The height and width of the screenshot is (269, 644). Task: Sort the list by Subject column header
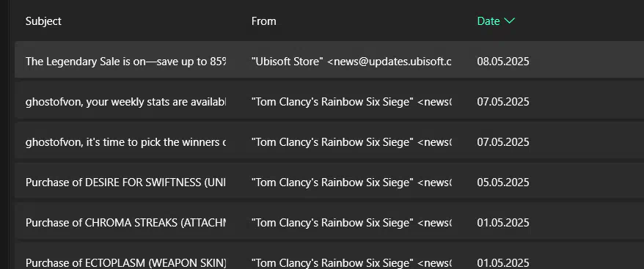[43, 21]
